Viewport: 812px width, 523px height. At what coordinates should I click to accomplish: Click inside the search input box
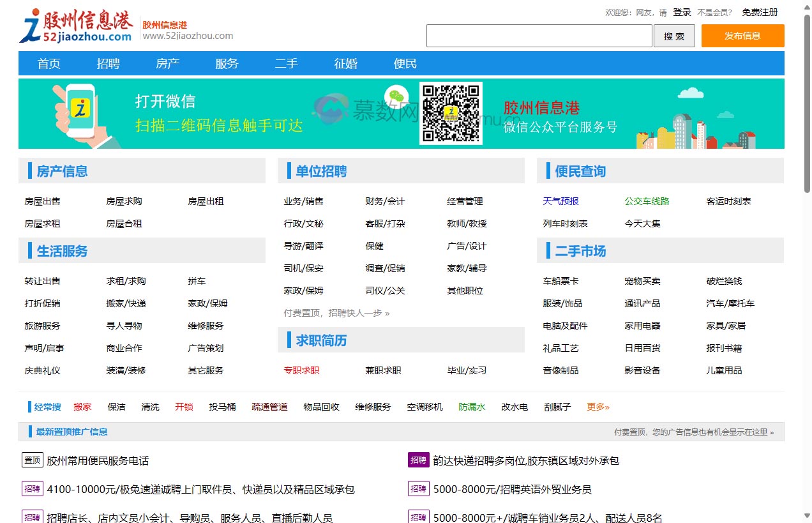point(539,36)
